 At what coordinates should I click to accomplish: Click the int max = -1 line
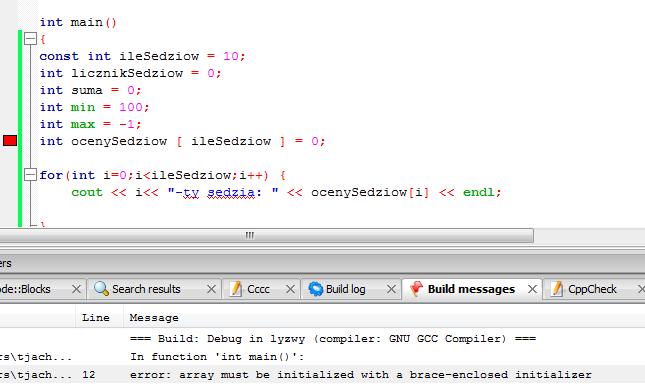click(x=90, y=124)
